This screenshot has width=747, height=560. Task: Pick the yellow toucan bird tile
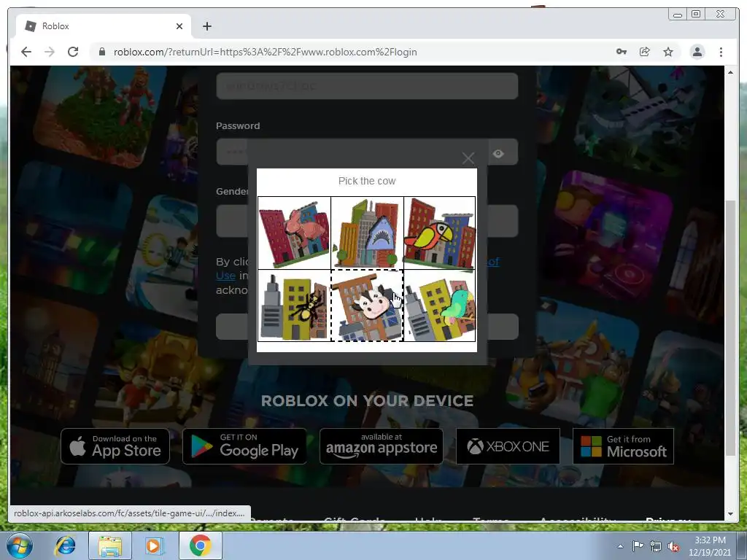[440, 233]
